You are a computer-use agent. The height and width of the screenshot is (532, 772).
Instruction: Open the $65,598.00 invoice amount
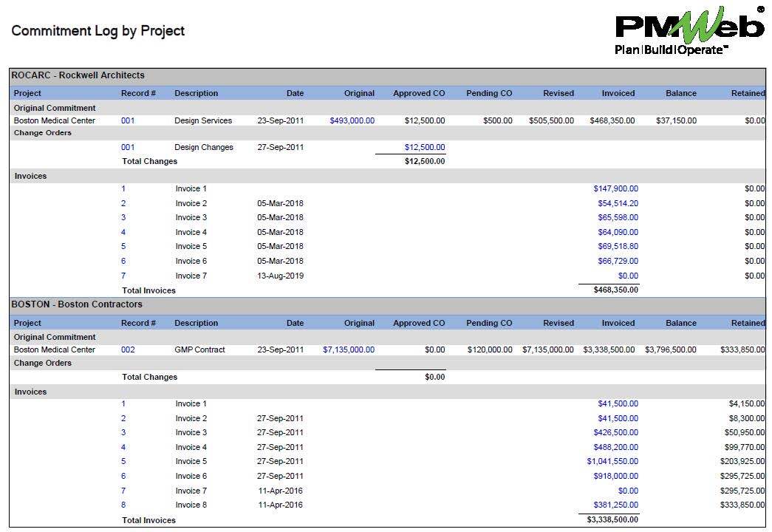coord(618,218)
